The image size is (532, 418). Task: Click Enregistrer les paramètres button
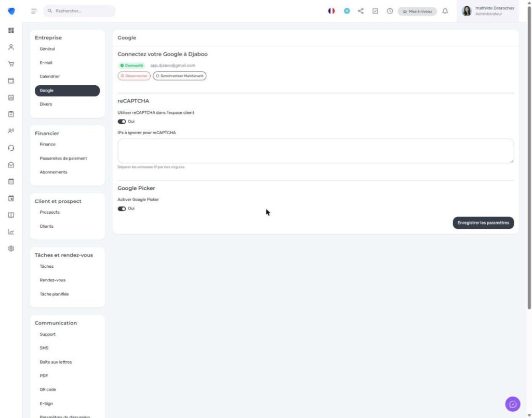(483, 223)
